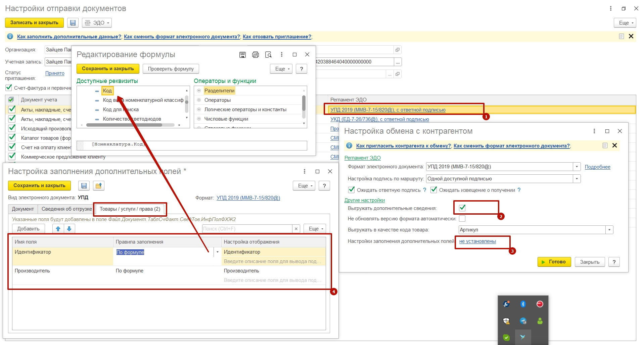Click the print icon in formula editor
644x345 pixels.
(256, 55)
